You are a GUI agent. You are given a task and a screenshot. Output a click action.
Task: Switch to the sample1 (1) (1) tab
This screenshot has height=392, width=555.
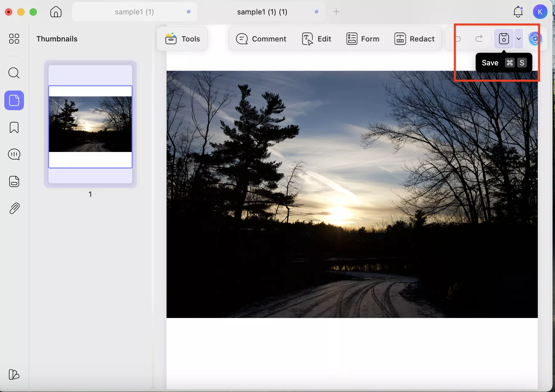262,12
